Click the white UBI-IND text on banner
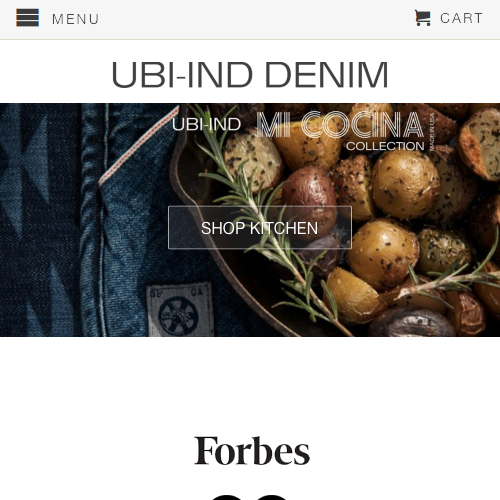 tap(206, 125)
